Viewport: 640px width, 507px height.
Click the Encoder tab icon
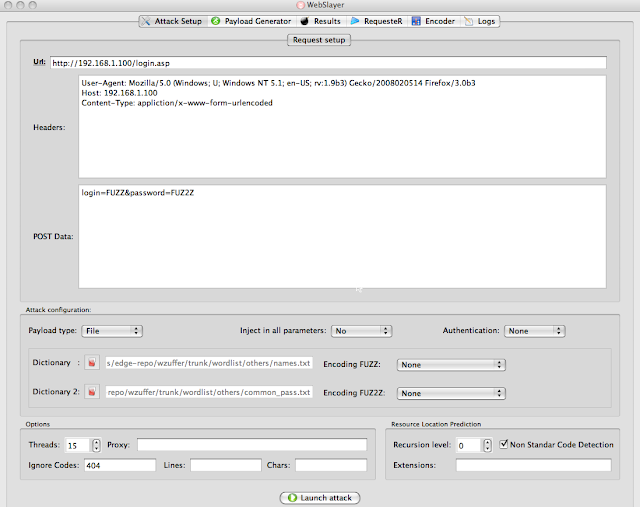[416, 21]
